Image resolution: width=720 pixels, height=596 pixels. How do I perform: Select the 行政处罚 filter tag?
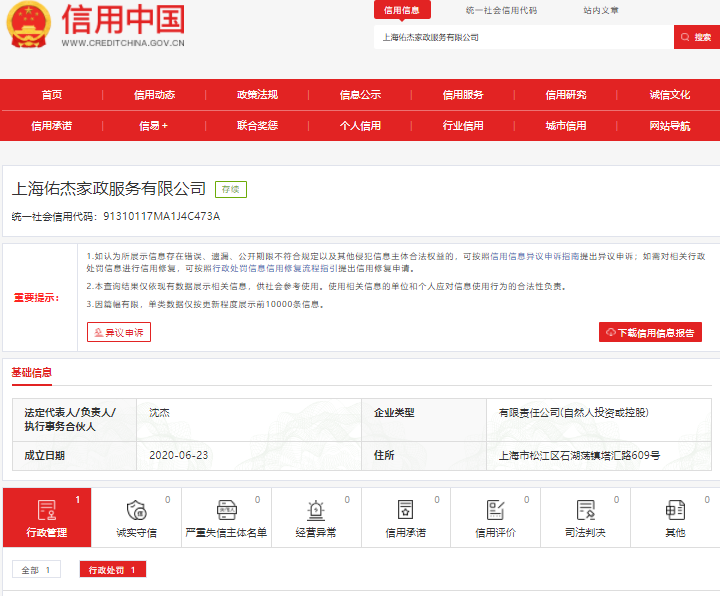113,569
